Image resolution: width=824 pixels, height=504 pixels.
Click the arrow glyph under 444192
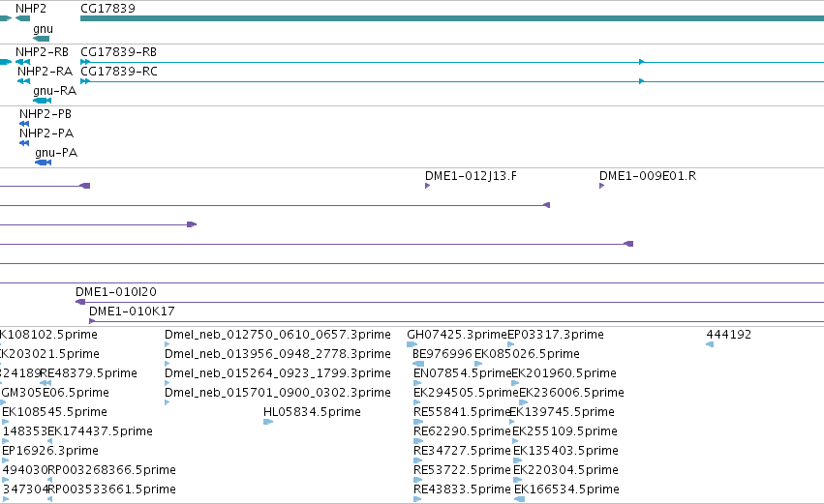(710, 344)
